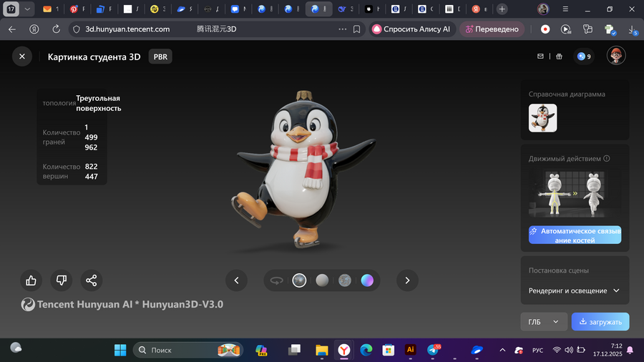The image size is (644, 362).
Task: Open the share options icon
Action: click(x=91, y=280)
